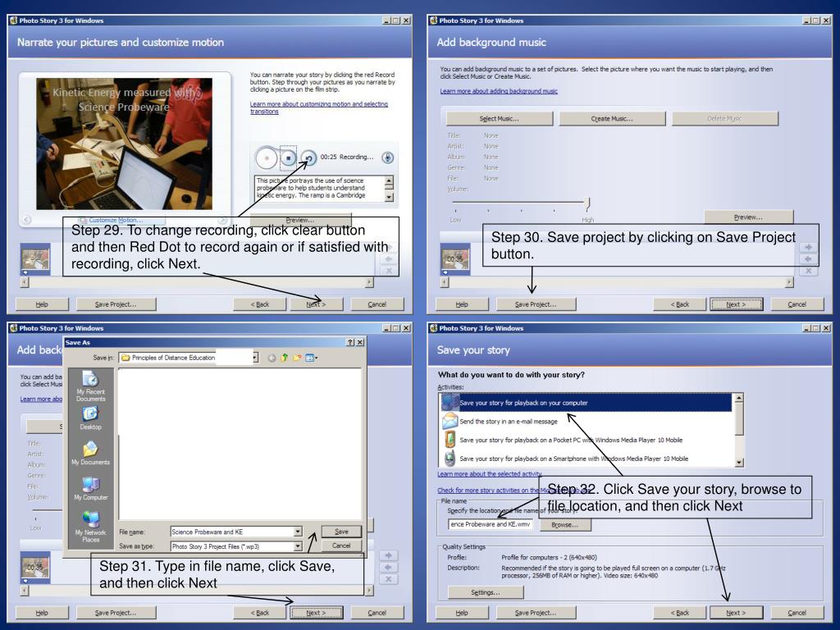Select 00:35 filmstrip thumbnail, top-right music window

(x=455, y=259)
